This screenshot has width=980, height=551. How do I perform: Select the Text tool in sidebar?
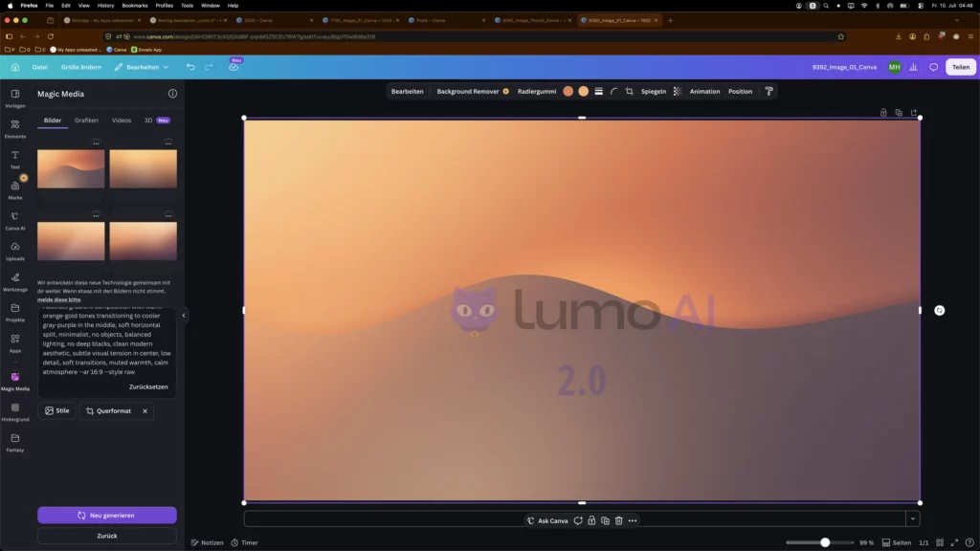click(x=15, y=160)
